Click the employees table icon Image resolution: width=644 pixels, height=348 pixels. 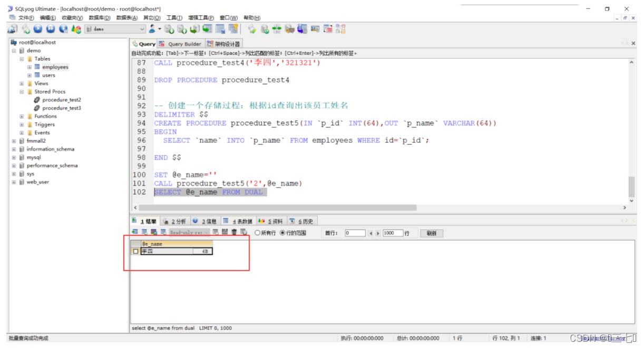[37, 67]
